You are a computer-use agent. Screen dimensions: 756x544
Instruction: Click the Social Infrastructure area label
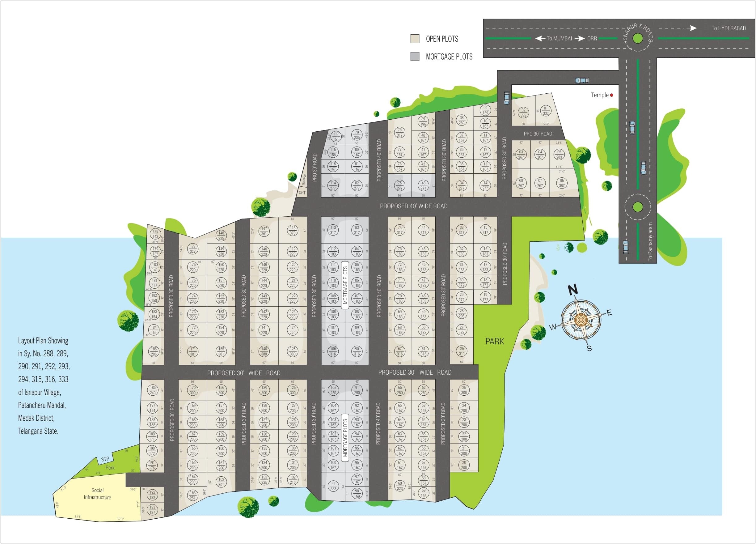click(x=97, y=494)
